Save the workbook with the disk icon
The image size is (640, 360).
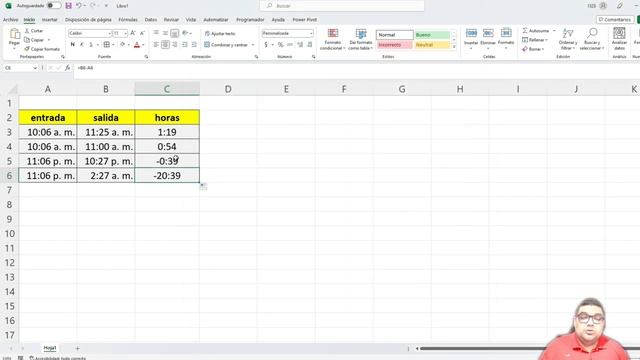68,6
